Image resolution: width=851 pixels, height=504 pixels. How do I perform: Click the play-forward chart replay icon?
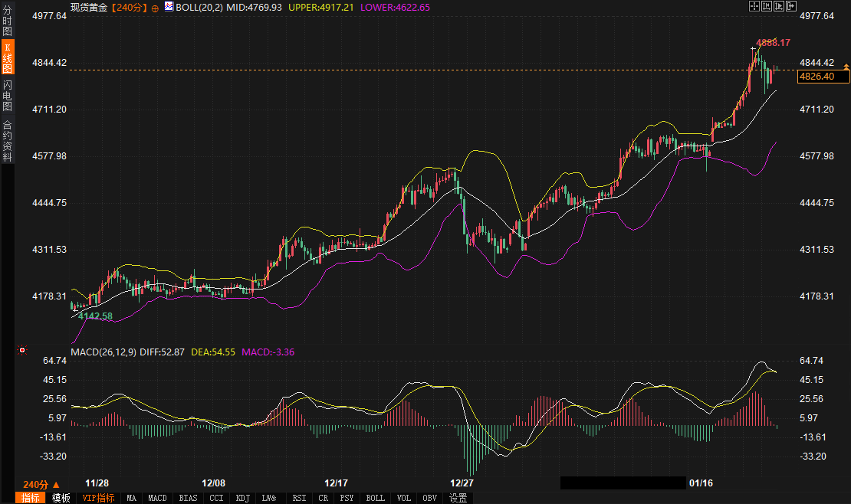[x=778, y=6]
